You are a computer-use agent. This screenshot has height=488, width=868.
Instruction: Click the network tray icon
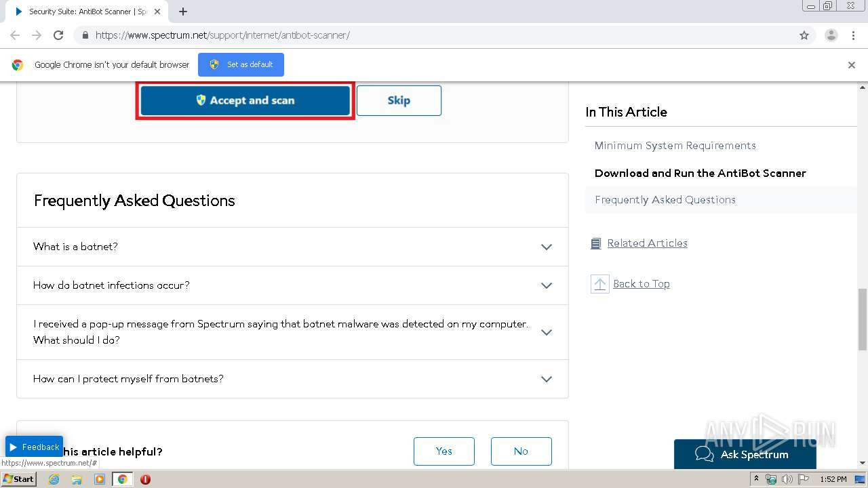pyautogui.click(x=771, y=479)
